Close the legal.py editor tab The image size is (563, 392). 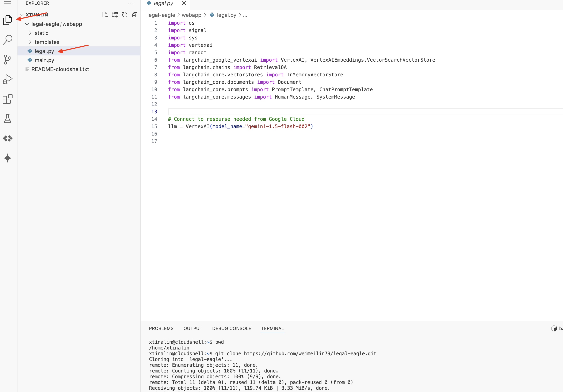tap(184, 3)
